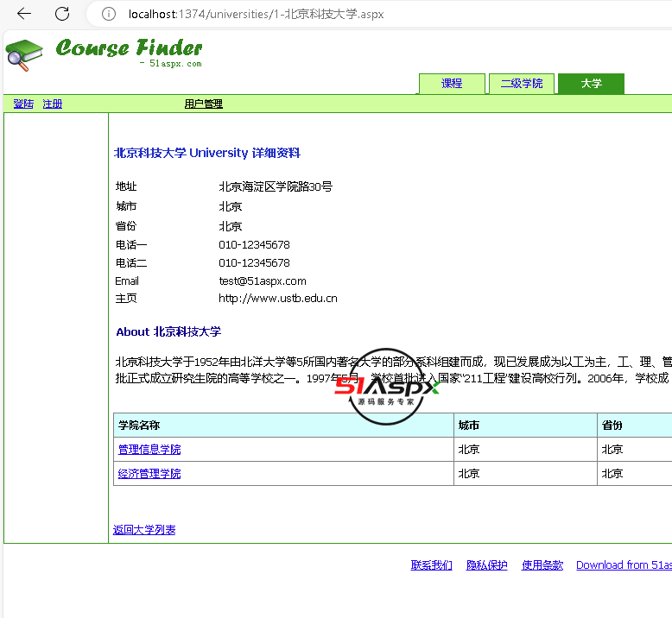
Task: Open the 管理信息学院 link
Action: (x=149, y=450)
